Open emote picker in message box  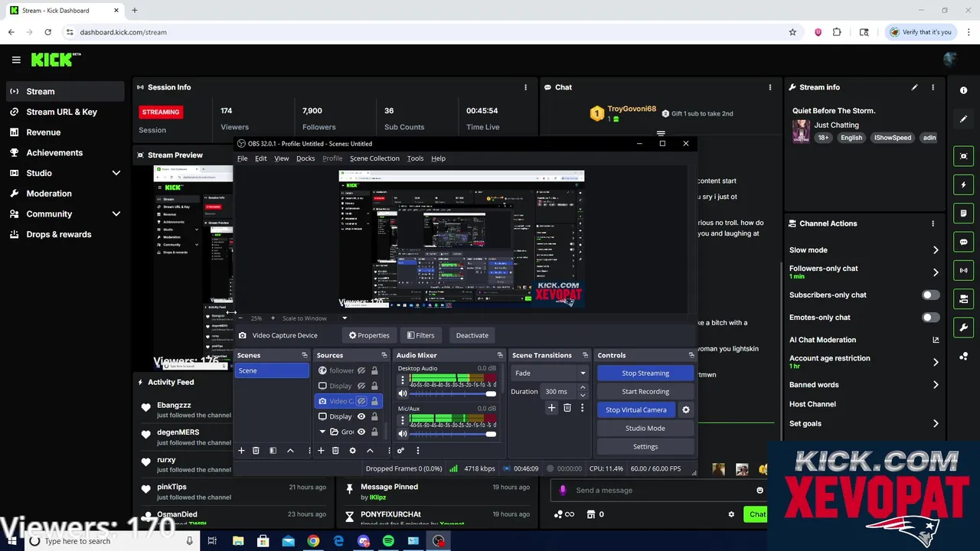coord(759,491)
